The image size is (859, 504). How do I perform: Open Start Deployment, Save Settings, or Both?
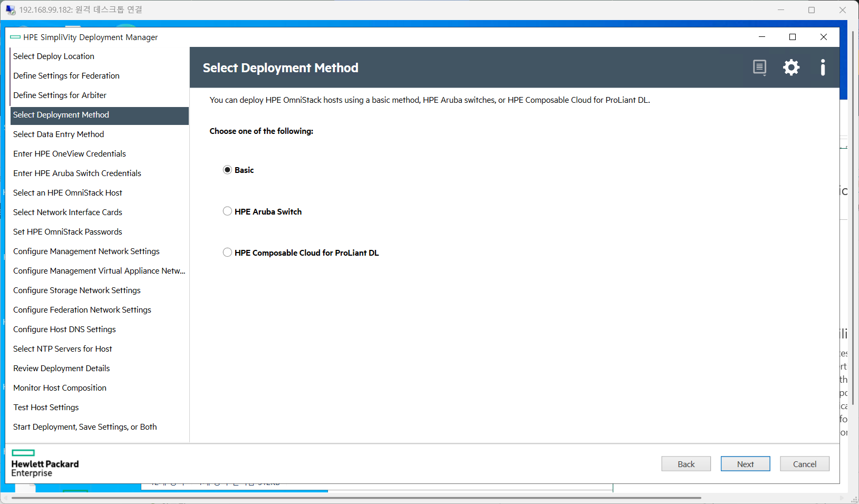[100, 427]
